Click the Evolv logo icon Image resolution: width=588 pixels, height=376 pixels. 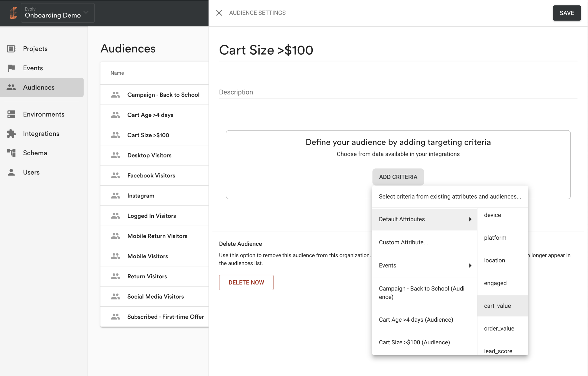tap(13, 13)
